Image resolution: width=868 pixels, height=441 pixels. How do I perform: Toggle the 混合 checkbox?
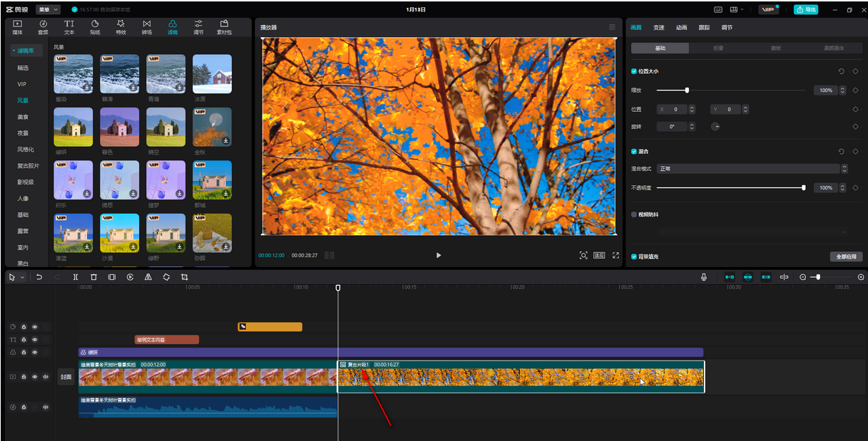pyautogui.click(x=634, y=152)
